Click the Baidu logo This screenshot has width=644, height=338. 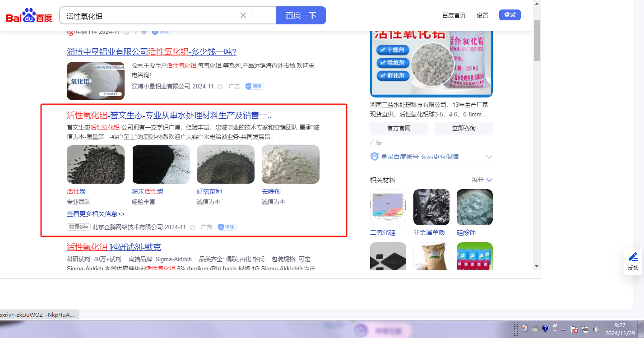click(29, 16)
